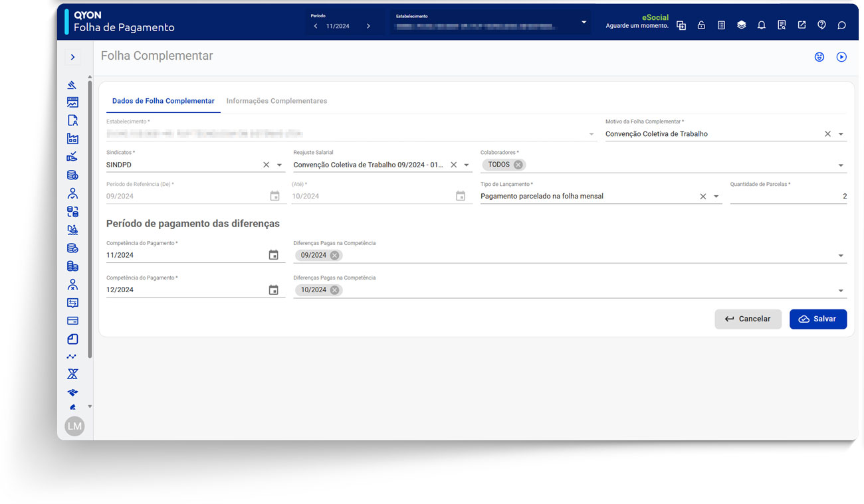Click the Cancelar button
This screenshot has height=504, width=864.
748,319
